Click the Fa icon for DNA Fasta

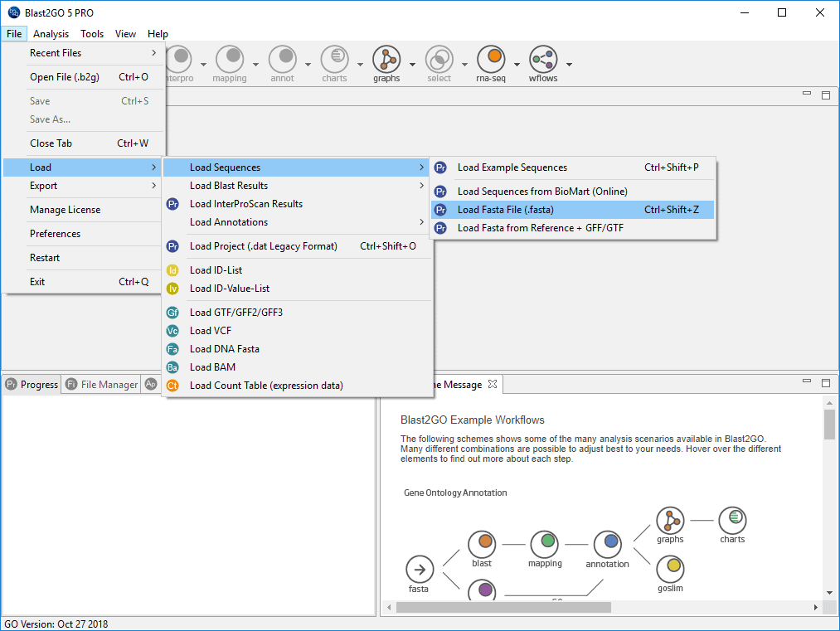172,349
